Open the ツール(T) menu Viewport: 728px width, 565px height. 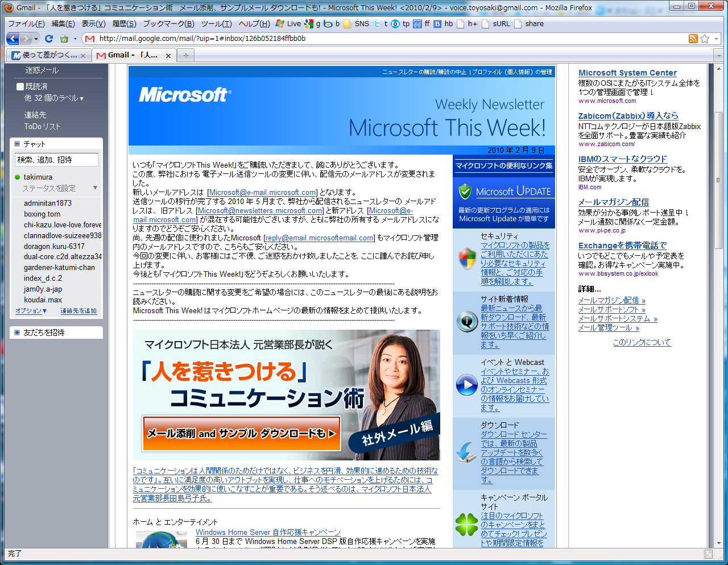point(216,24)
